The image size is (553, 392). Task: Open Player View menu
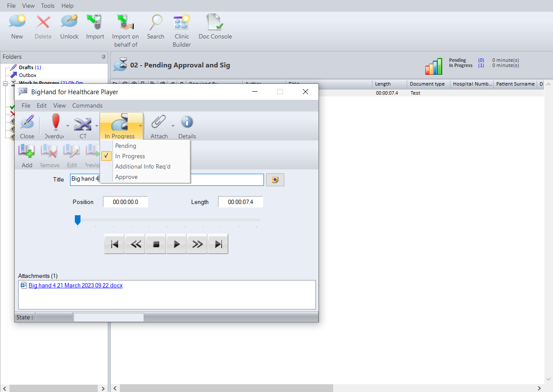pyautogui.click(x=60, y=105)
